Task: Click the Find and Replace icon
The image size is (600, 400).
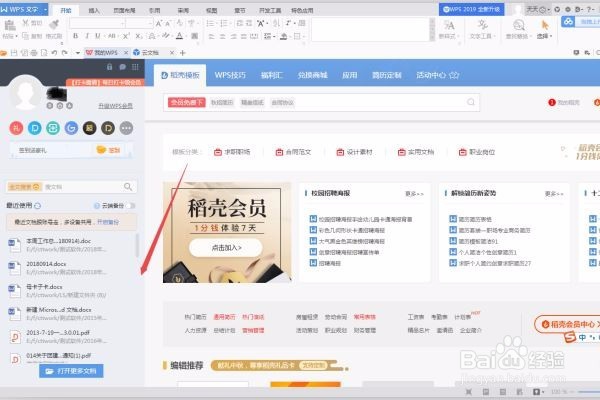Action: tap(518, 25)
